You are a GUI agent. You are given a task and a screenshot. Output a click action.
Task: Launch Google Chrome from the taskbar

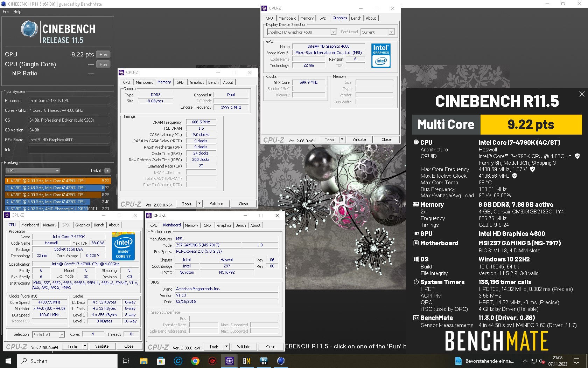click(195, 361)
